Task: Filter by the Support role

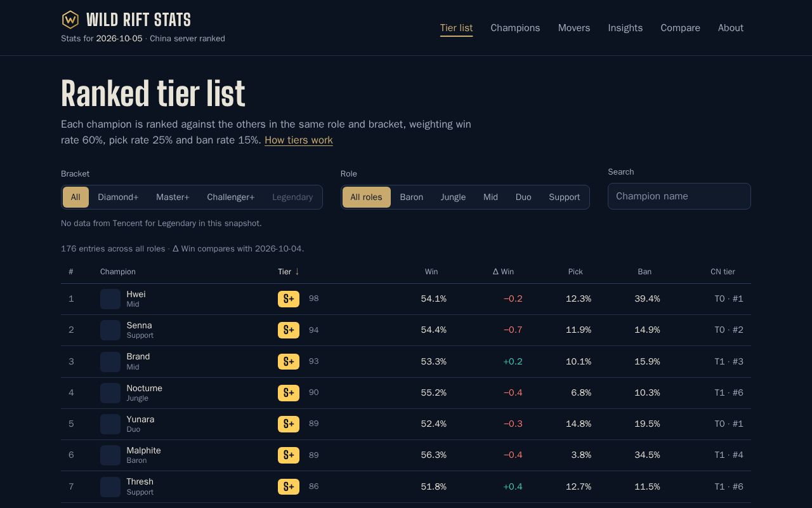Action: (564, 197)
